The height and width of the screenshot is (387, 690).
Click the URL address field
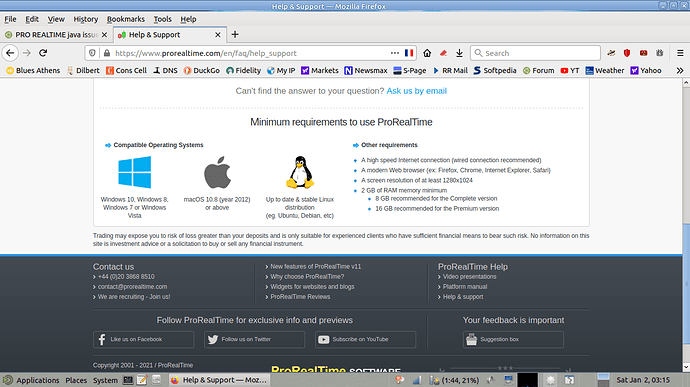[251, 53]
